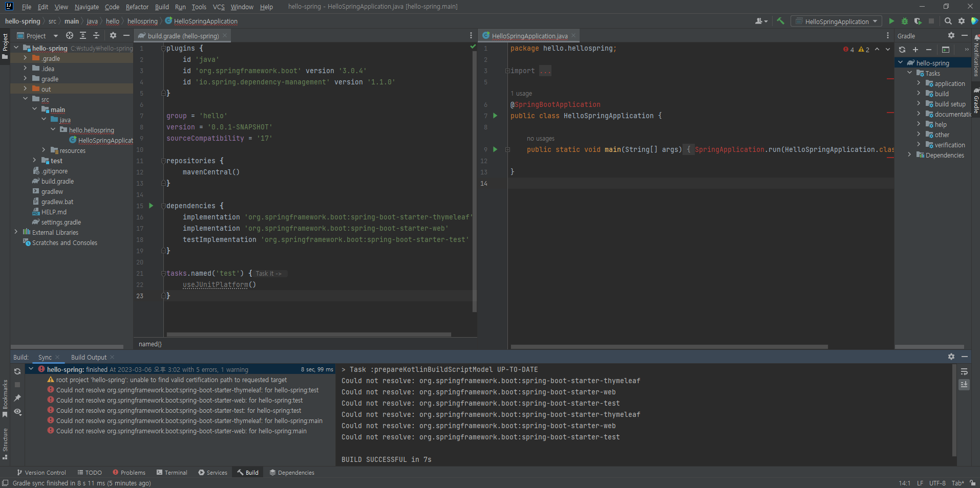Open the Bookmarks side panel
The width and height of the screenshot is (980, 488).
point(5,398)
